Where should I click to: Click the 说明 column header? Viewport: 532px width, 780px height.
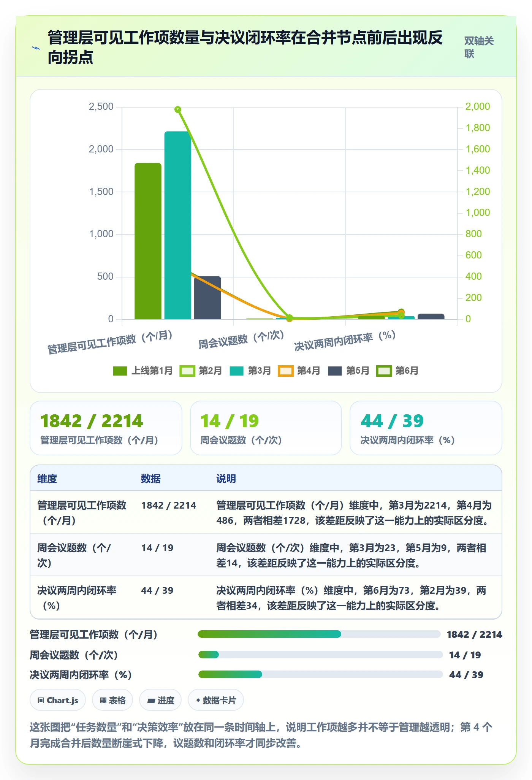[226, 479]
